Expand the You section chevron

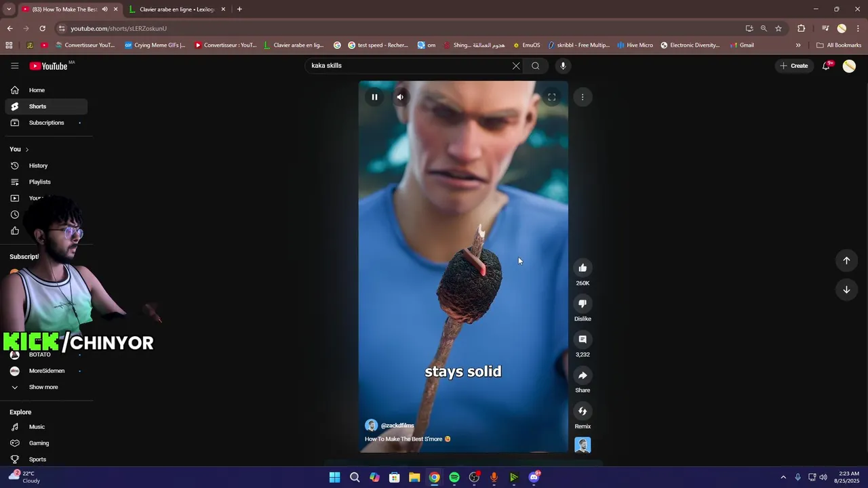pyautogui.click(x=26, y=149)
